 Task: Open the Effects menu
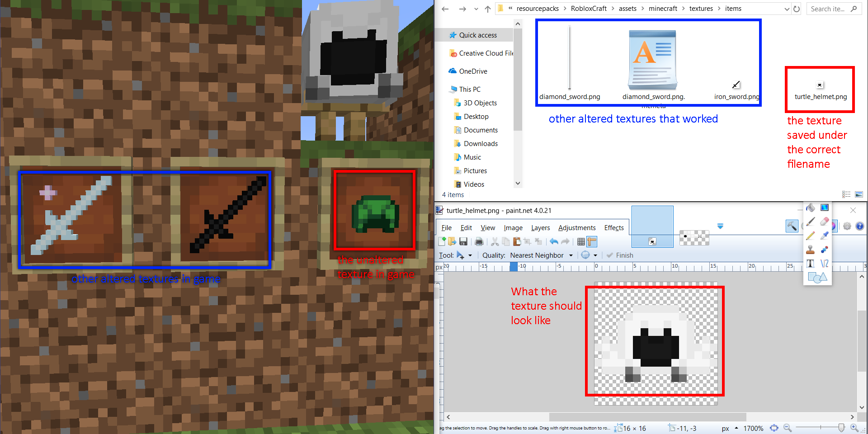coord(614,228)
